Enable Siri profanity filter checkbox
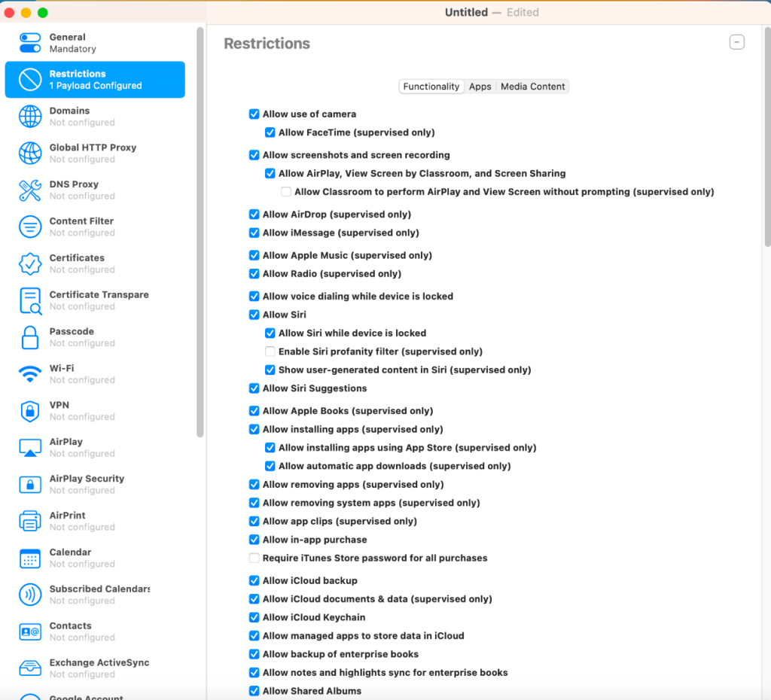Screen dimensions: 771x700 [270, 352]
